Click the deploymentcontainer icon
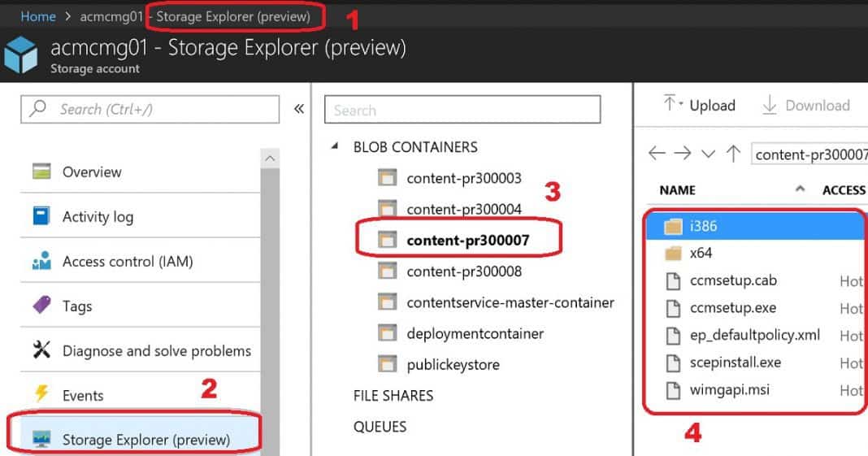 click(x=387, y=333)
